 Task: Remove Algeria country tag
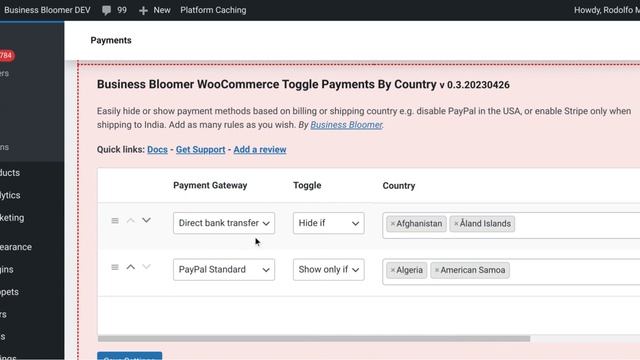click(392, 270)
